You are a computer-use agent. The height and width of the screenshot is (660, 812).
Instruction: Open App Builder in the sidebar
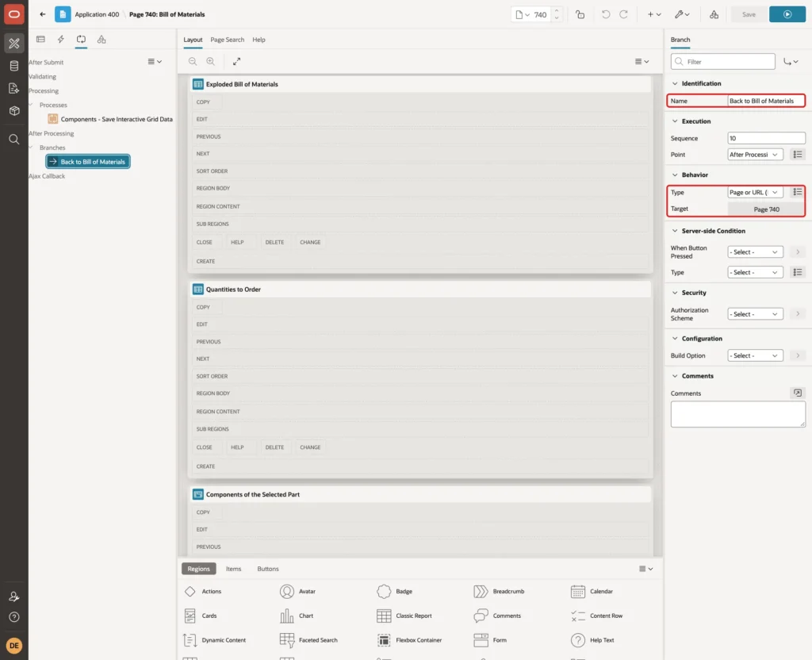14,44
